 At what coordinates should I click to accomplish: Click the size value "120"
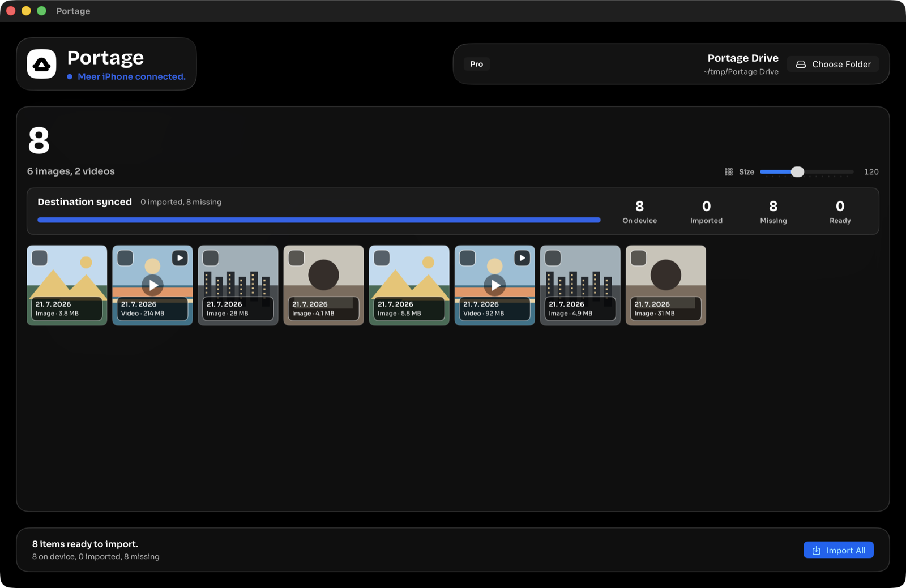(x=871, y=172)
